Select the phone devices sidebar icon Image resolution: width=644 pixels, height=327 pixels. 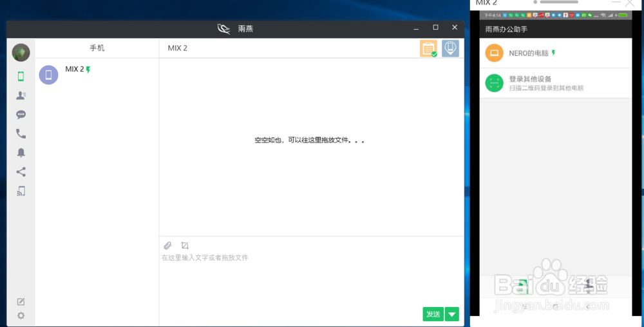pyautogui.click(x=21, y=76)
